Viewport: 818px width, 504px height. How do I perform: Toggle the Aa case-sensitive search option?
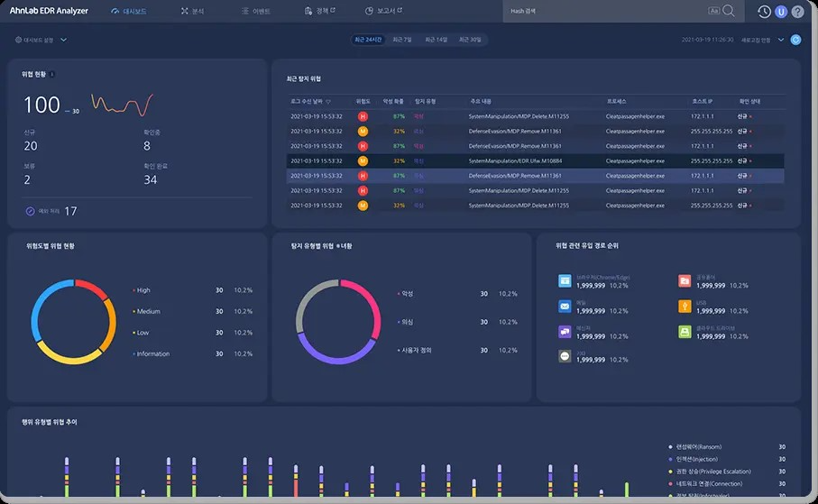[714, 11]
